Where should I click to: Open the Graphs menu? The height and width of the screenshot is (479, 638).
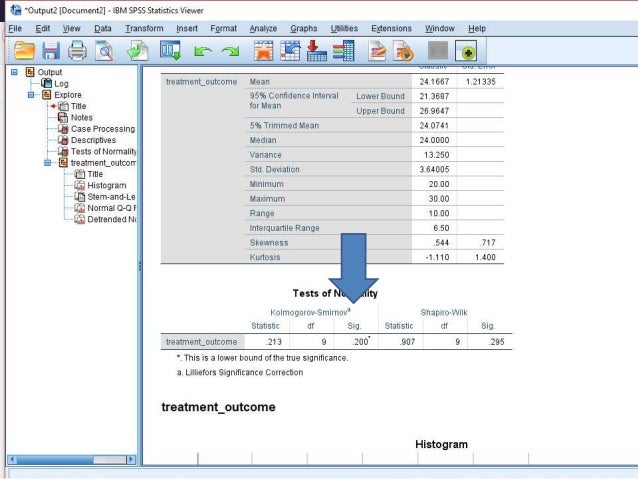pyautogui.click(x=304, y=28)
